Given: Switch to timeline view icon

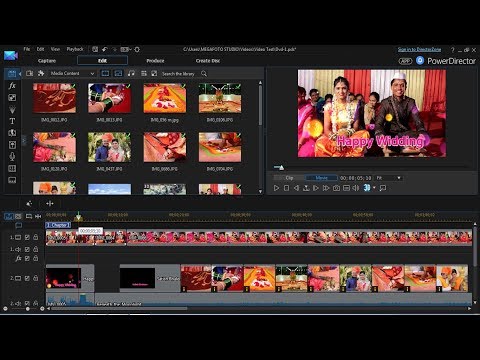Looking at the screenshot, I should [9, 216].
